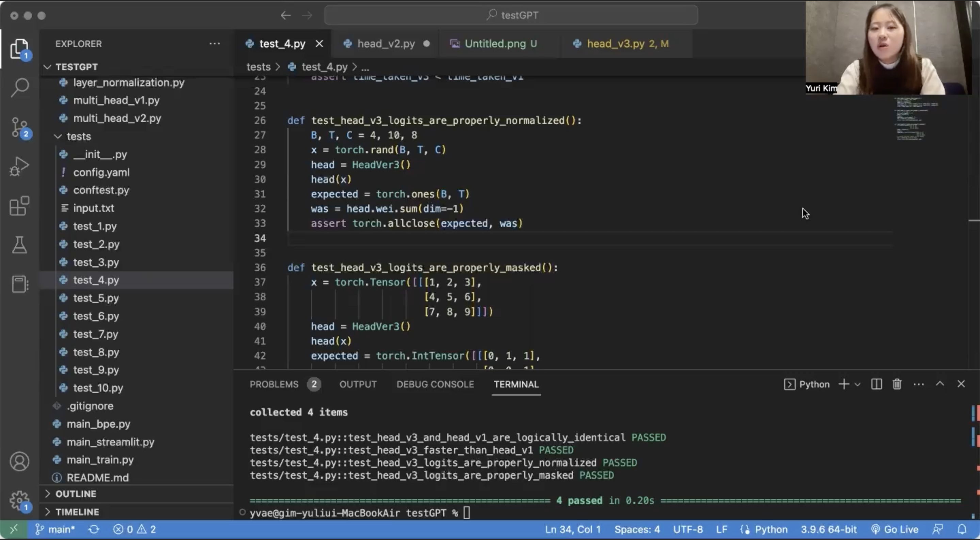Open .gitignore in explorer
This screenshot has height=540, width=980.
tap(137, 406)
